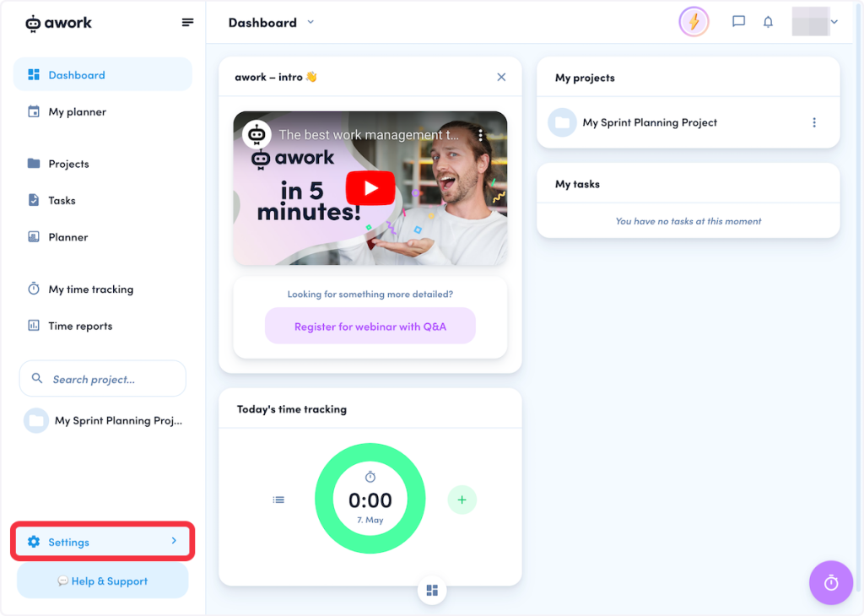
Task: Collapse sidebar using the hamburger icon
Action: (187, 22)
